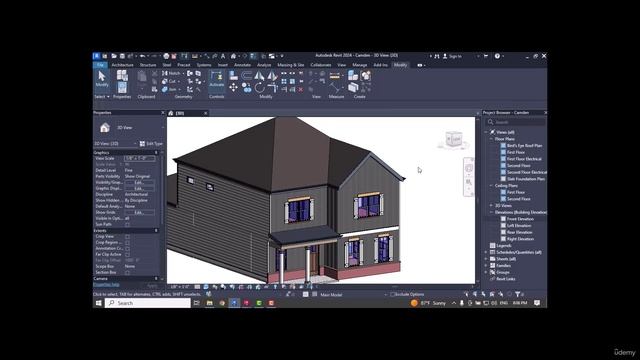Screen dimensions: 640x360
Task: Select the Align tool in Modify panel
Action: (x=233, y=75)
